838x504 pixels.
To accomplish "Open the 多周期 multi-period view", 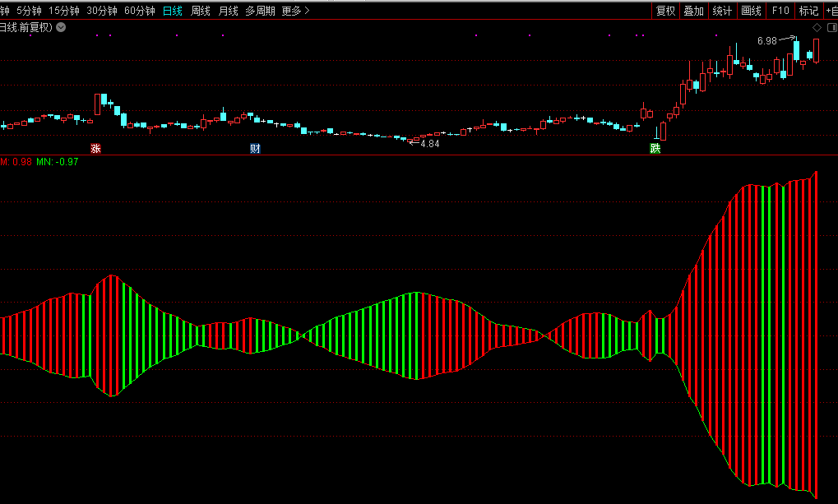I will tap(260, 11).
